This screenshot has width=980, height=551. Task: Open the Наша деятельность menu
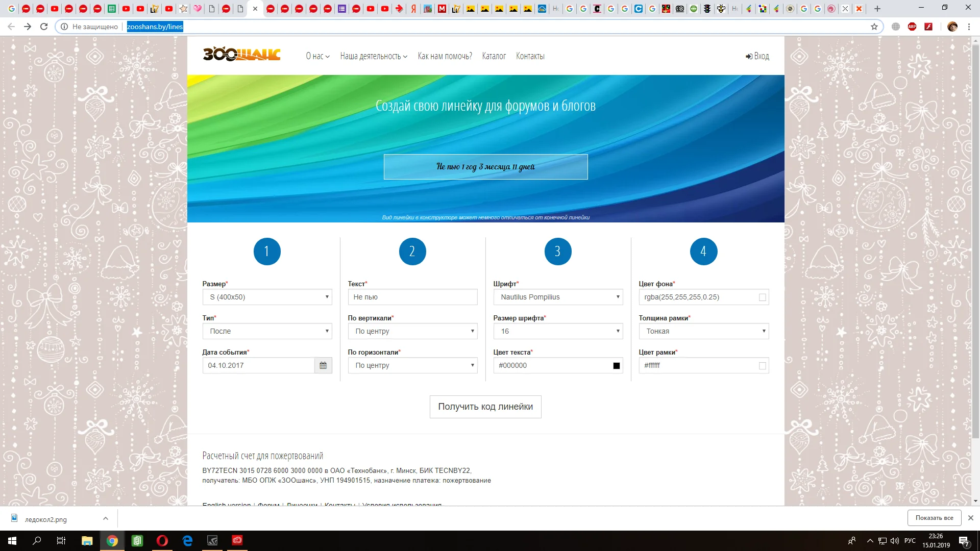click(374, 56)
